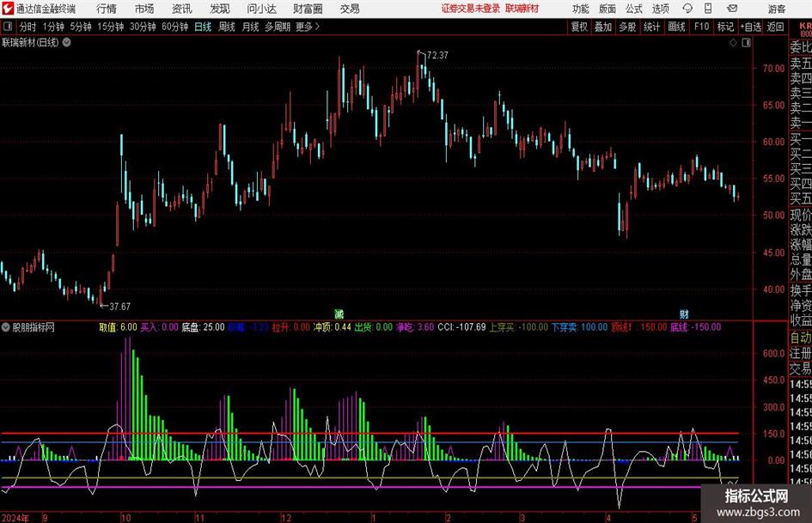Click the blue 财 marker on chart

click(x=684, y=314)
